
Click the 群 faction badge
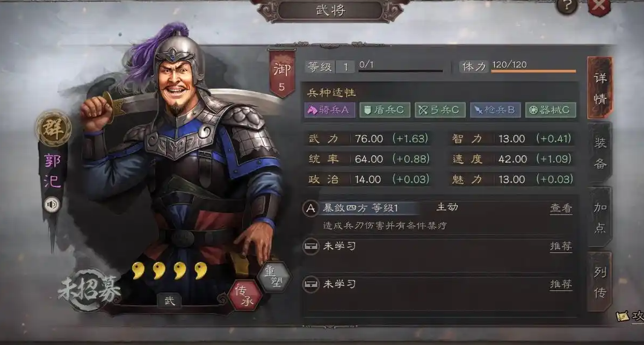tap(53, 128)
